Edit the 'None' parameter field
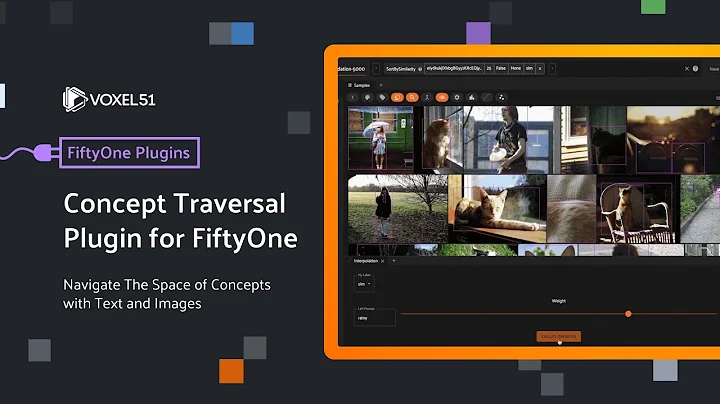The image size is (720, 404). pyautogui.click(x=516, y=68)
